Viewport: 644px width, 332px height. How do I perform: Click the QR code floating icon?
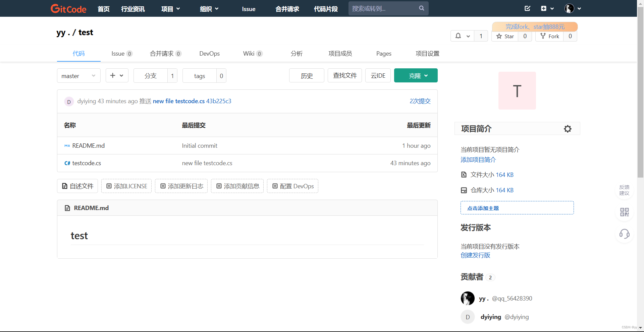tap(624, 212)
